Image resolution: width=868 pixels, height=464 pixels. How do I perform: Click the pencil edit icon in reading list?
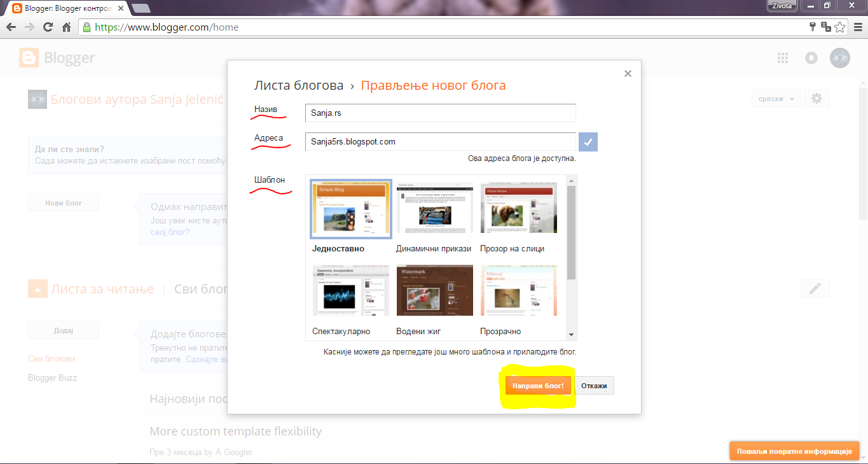coord(815,288)
